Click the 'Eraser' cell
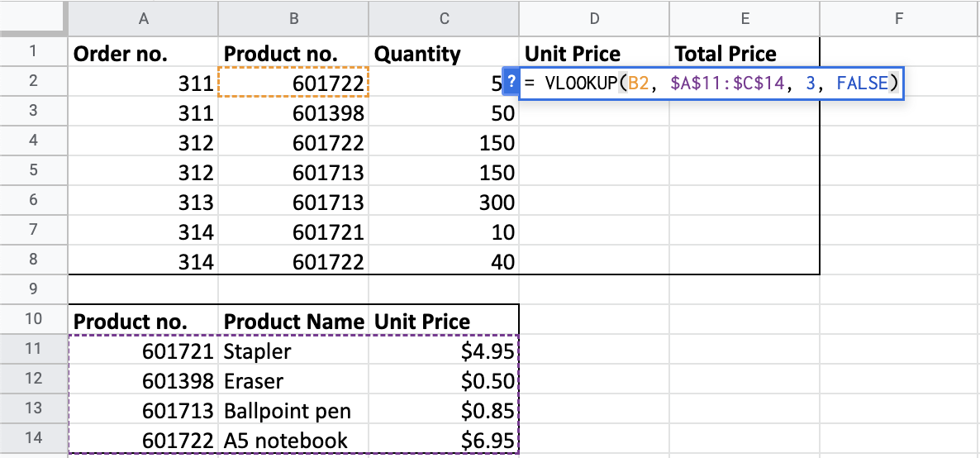 point(293,379)
